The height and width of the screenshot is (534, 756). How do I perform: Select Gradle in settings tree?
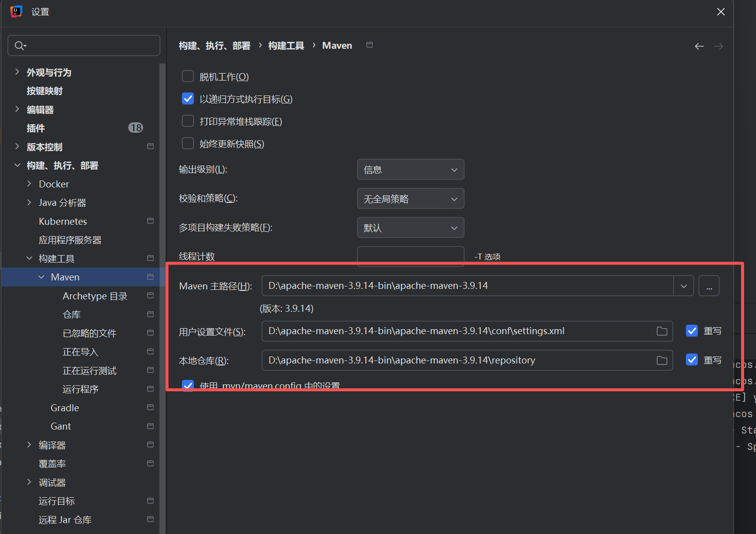point(65,408)
